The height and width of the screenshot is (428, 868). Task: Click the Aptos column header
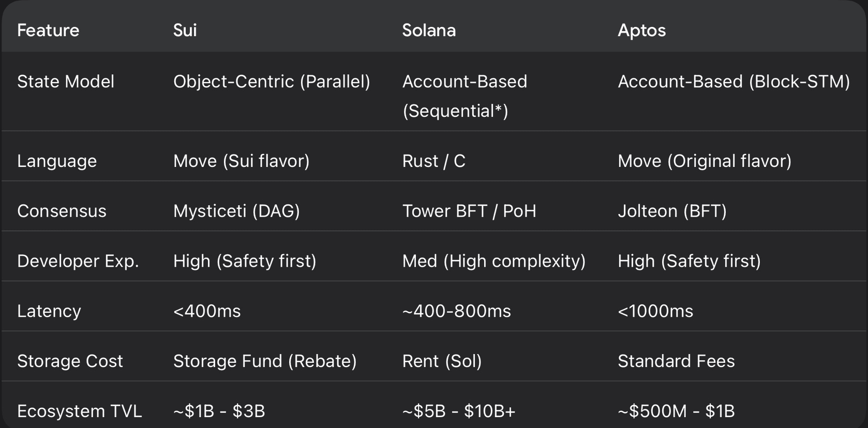(x=641, y=30)
